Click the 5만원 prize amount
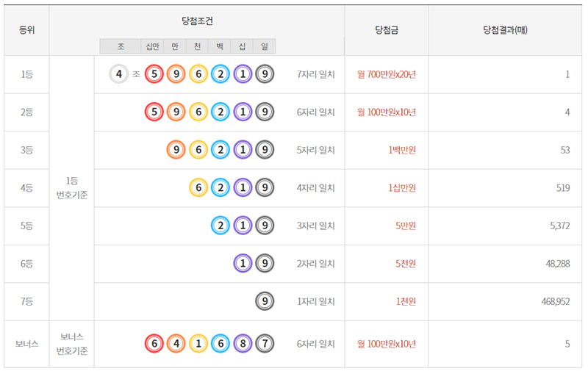The width and height of the screenshot is (588, 371). (406, 226)
